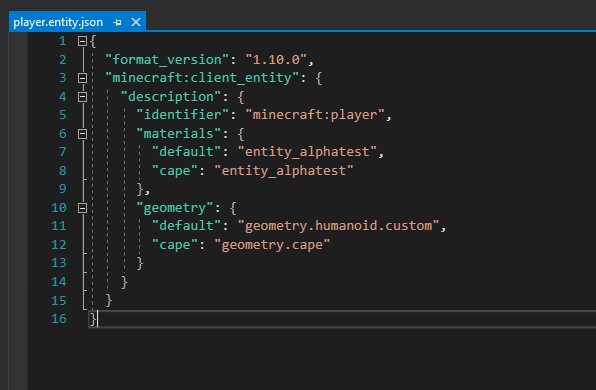Click the pin icon on player.entity.json tab
Screen dimensions: 596x390
coord(117,22)
